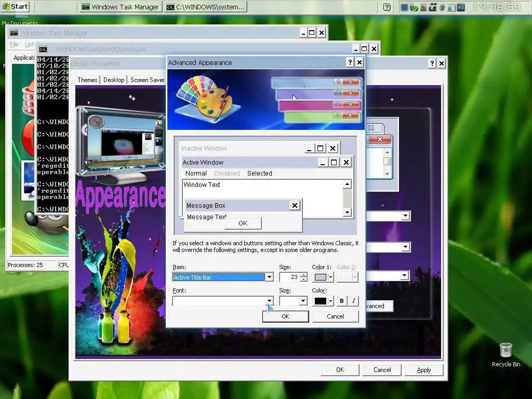The height and width of the screenshot is (399, 532).
Task: Click close icon on preview Active Window
Action: click(x=346, y=162)
